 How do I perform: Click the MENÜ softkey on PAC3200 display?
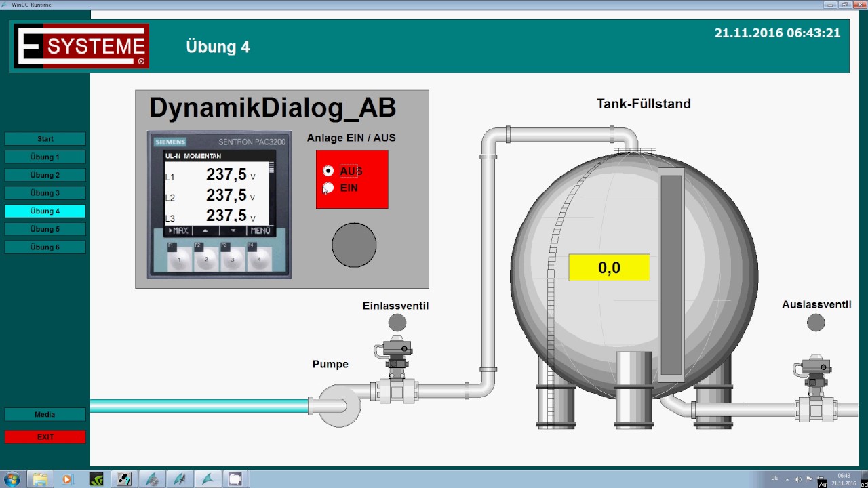[260, 231]
